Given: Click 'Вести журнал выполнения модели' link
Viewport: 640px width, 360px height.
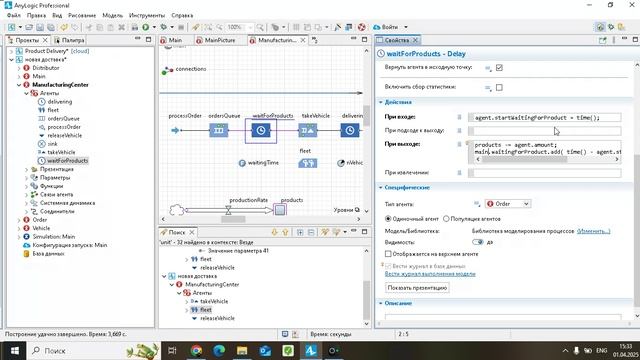Looking at the screenshot, I should coord(430,274).
